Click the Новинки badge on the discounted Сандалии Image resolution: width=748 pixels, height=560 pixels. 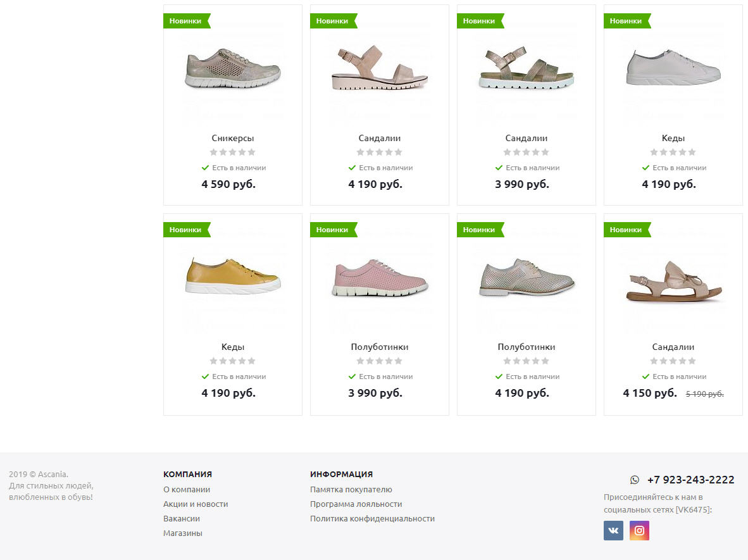627,230
